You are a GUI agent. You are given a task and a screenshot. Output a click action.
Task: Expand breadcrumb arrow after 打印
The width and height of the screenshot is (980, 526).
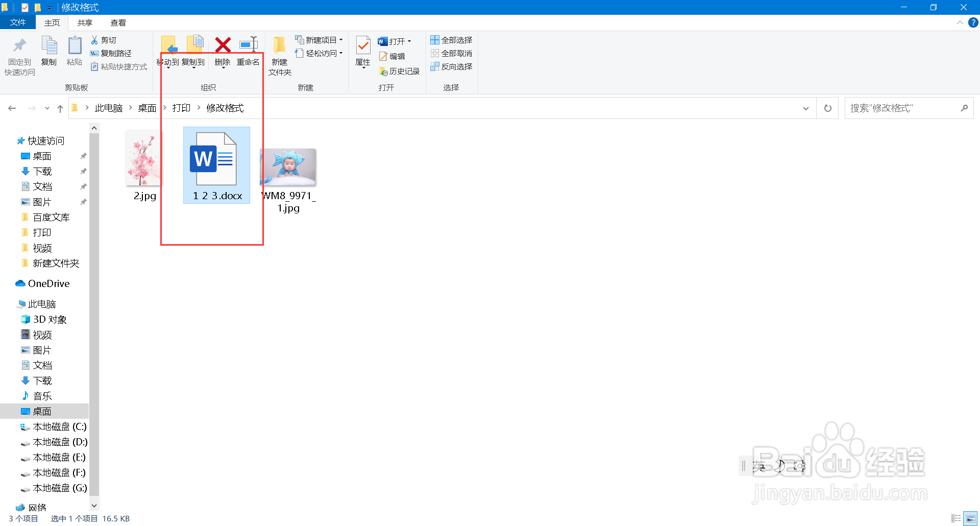click(x=199, y=108)
